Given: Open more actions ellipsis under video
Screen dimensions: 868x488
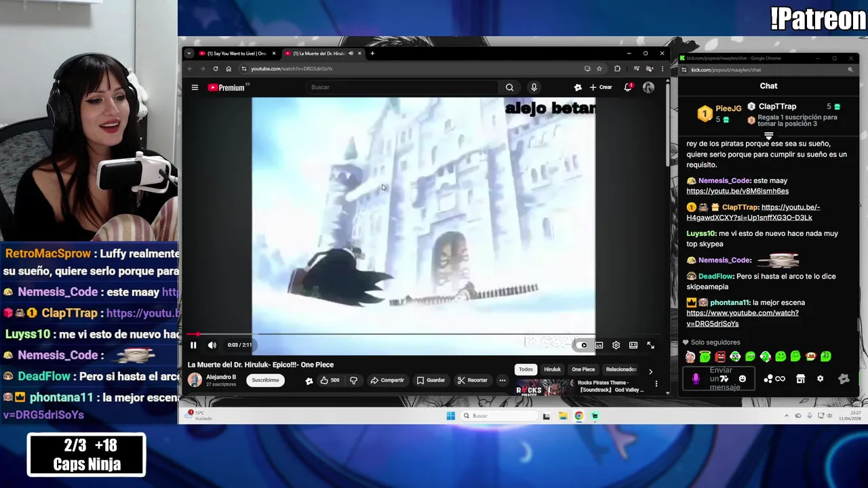Looking at the screenshot, I should coord(502,380).
